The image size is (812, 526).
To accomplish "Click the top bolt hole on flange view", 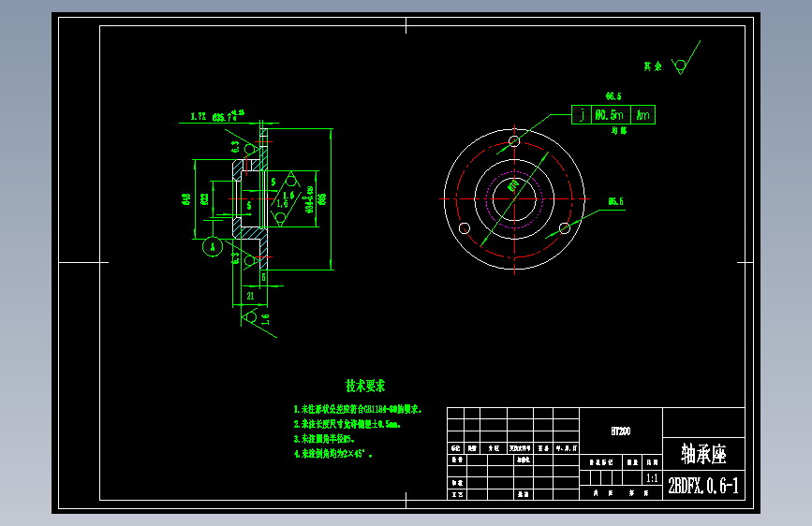I will click(x=514, y=140).
